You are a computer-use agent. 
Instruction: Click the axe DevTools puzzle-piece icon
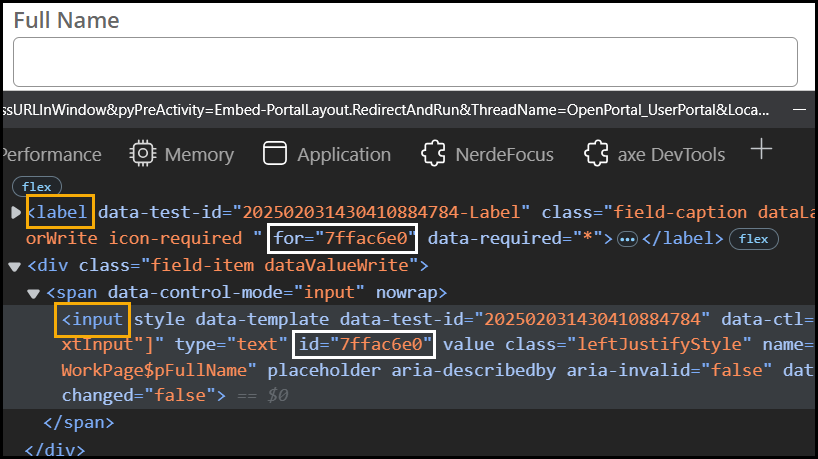coord(596,154)
